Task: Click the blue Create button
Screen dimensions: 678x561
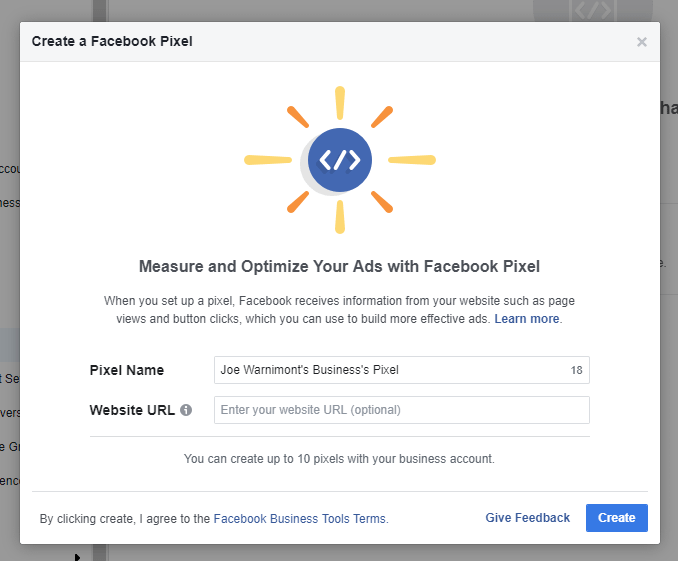Action: (617, 518)
